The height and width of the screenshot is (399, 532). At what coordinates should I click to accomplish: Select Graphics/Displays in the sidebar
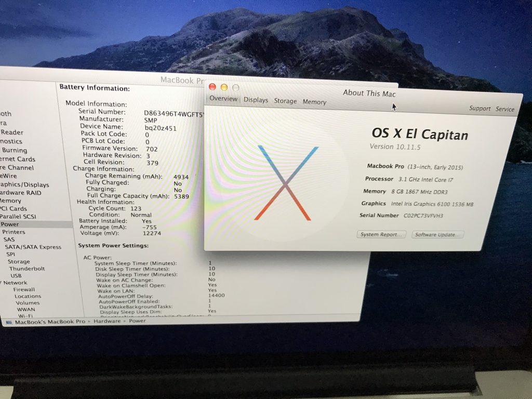click(x=24, y=184)
